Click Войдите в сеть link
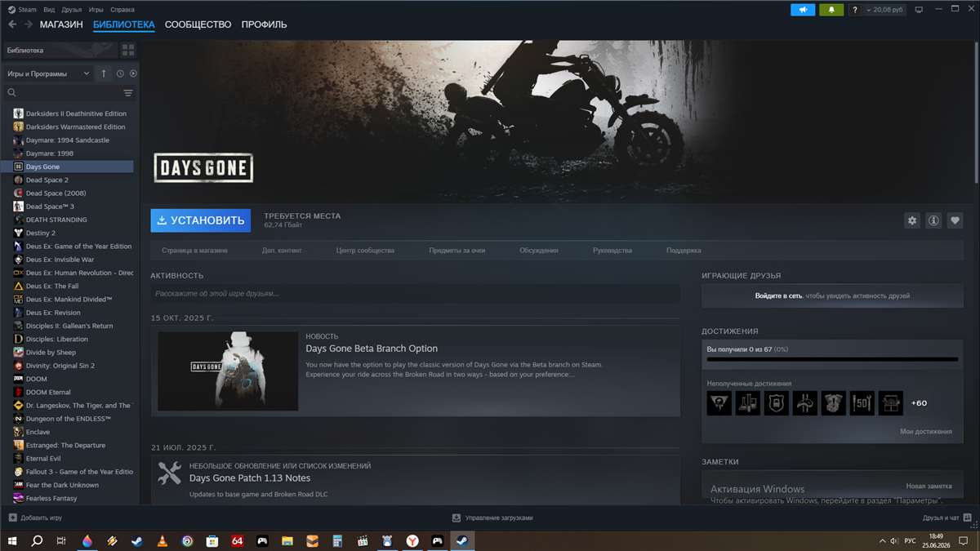The image size is (980, 551). click(x=779, y=295)
